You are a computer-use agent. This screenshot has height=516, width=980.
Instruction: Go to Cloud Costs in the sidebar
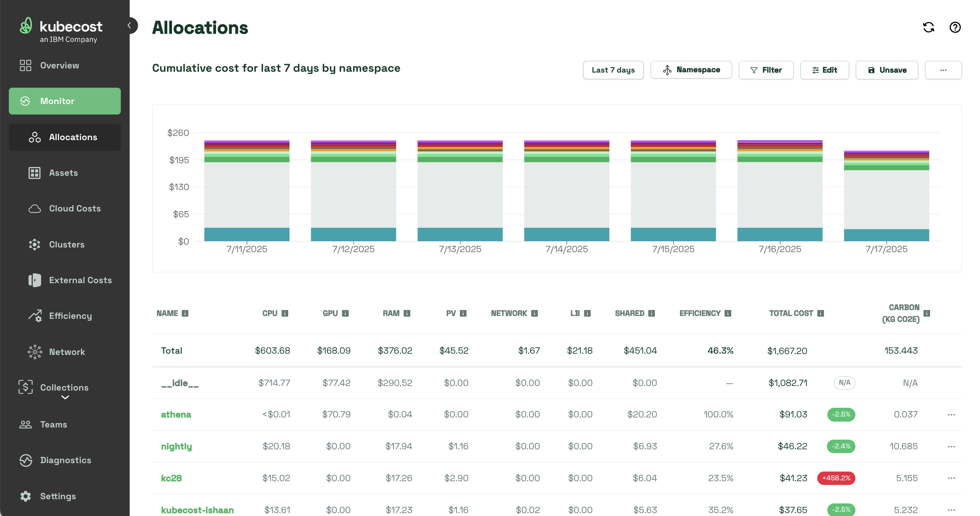75,208
